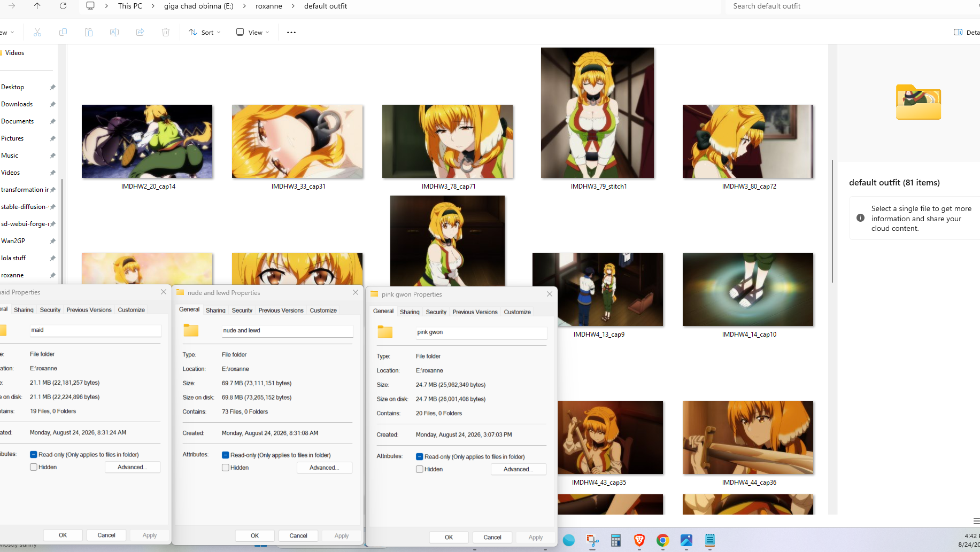This screenshot has height=552, width=980.
Task: Open Google Chrome from the taskbar
Action: point(663,540)
